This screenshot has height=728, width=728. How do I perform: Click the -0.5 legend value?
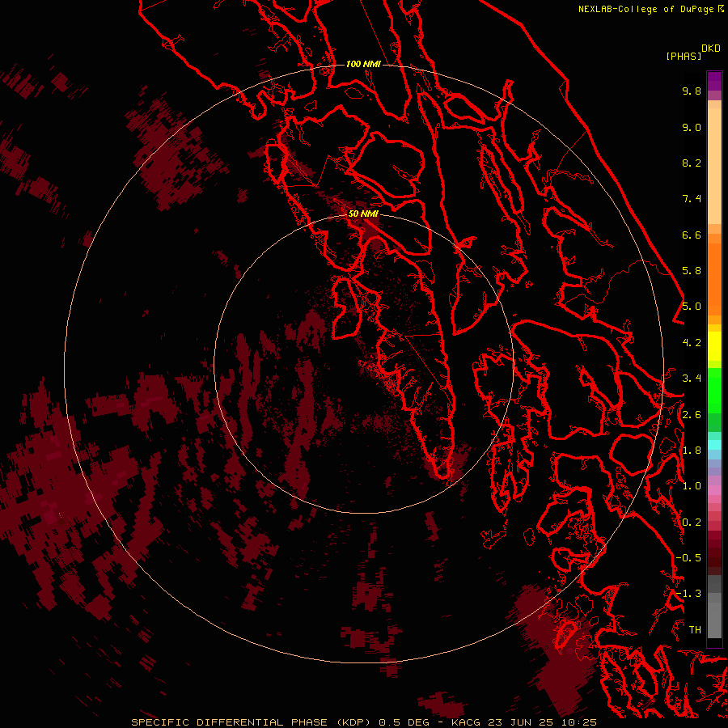(x=688, y=558)
